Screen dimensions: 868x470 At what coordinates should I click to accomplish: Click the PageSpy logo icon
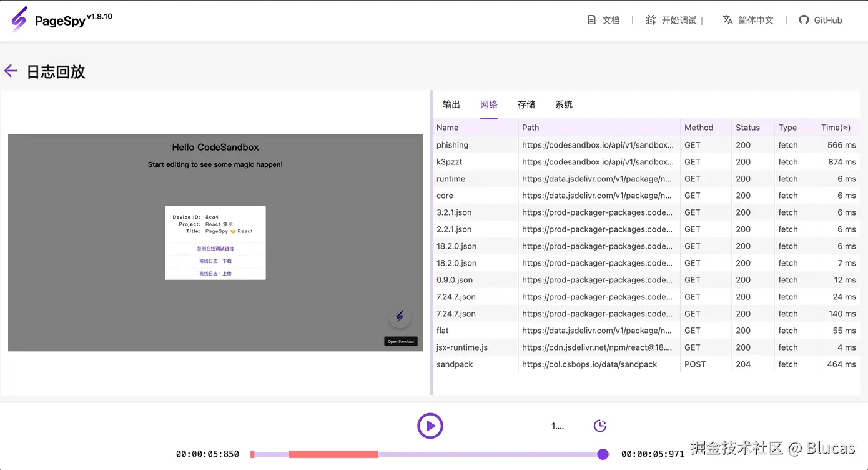click(x=19, y=19)
